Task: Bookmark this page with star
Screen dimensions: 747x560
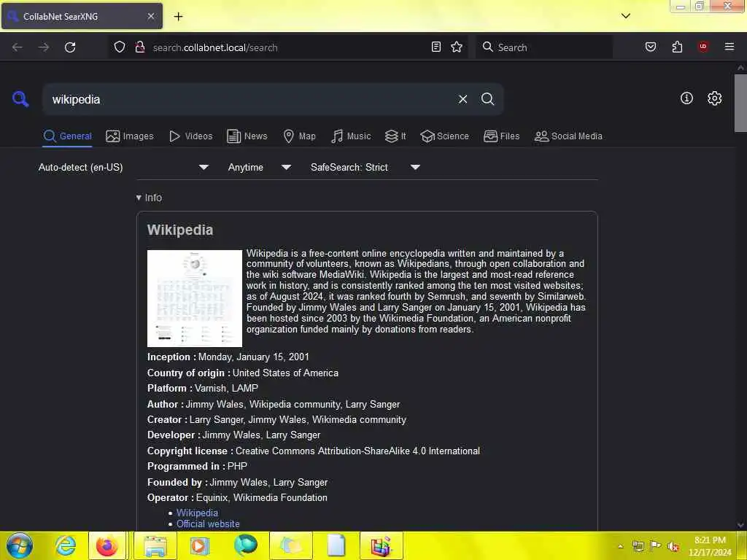Action: click(457, 47)
